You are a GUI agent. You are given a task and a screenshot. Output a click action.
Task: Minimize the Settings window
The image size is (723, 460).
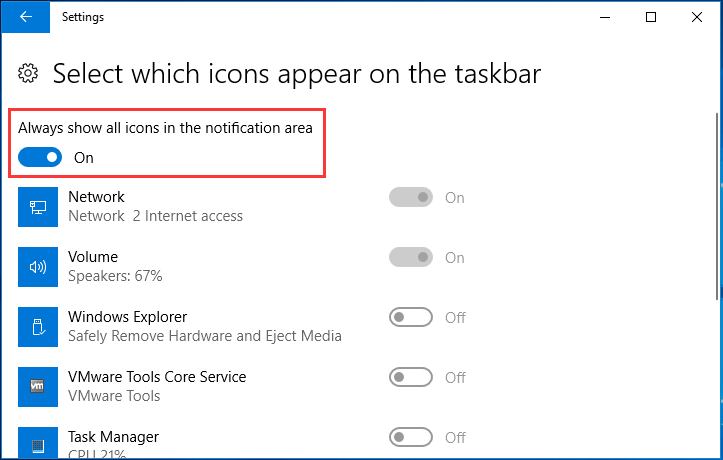pos(605,17)
